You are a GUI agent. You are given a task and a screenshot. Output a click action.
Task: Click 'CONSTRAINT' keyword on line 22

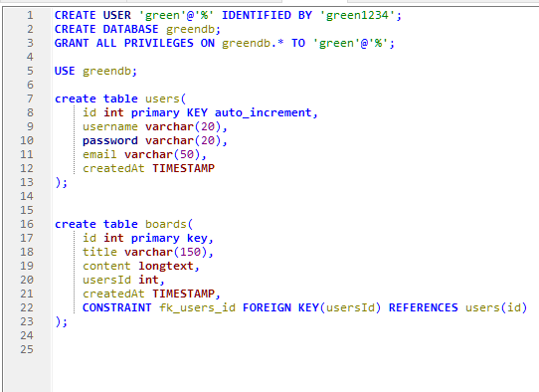(117, 307)
